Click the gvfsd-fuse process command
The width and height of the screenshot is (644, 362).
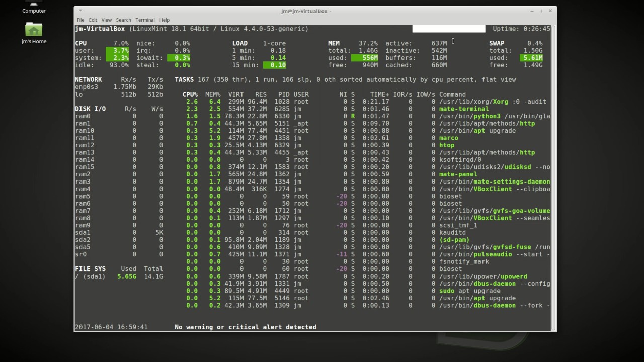point(495,247)
